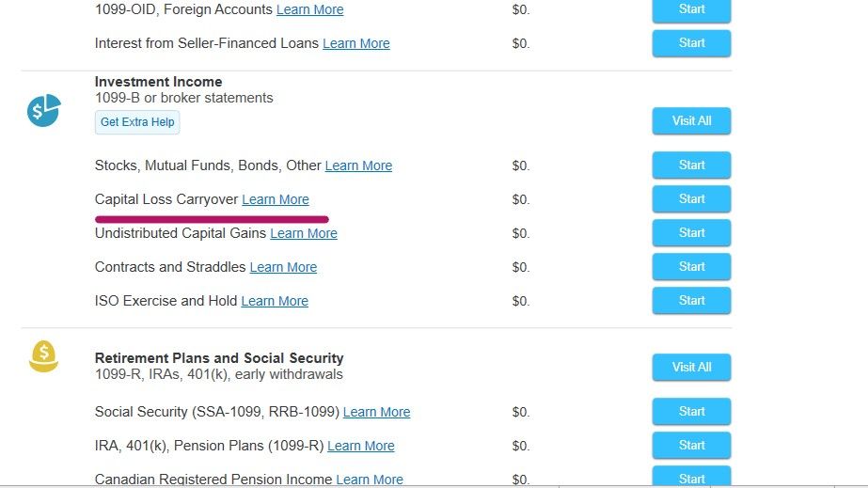Visit All Retirement Plans and Social Security
Viewport: 868px width, 488px height.
[691, 367]
